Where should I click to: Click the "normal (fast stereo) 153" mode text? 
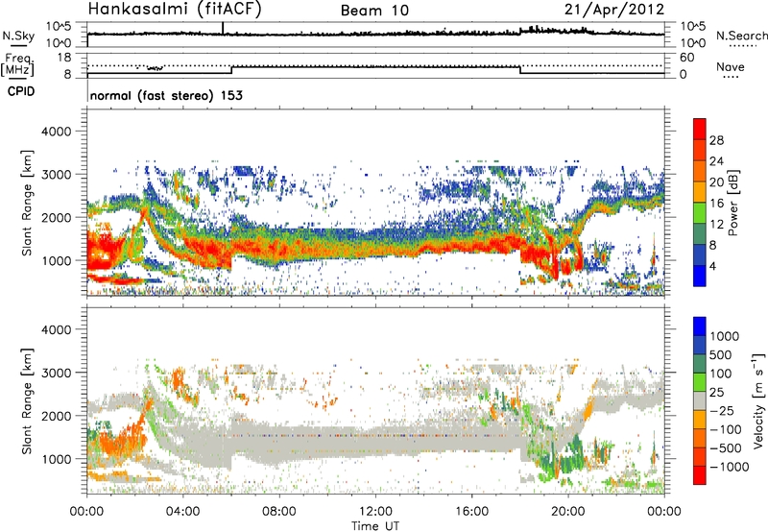(166, 95)
